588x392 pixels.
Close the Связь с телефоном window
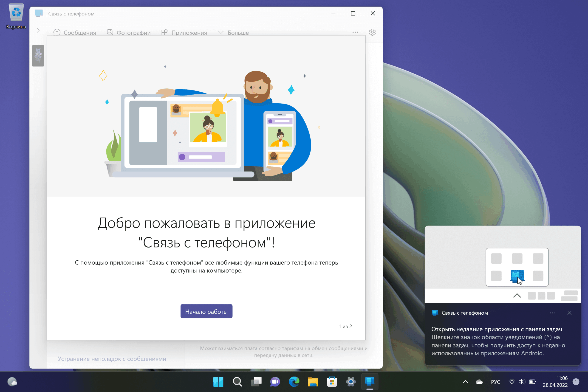tap(373, 13)
